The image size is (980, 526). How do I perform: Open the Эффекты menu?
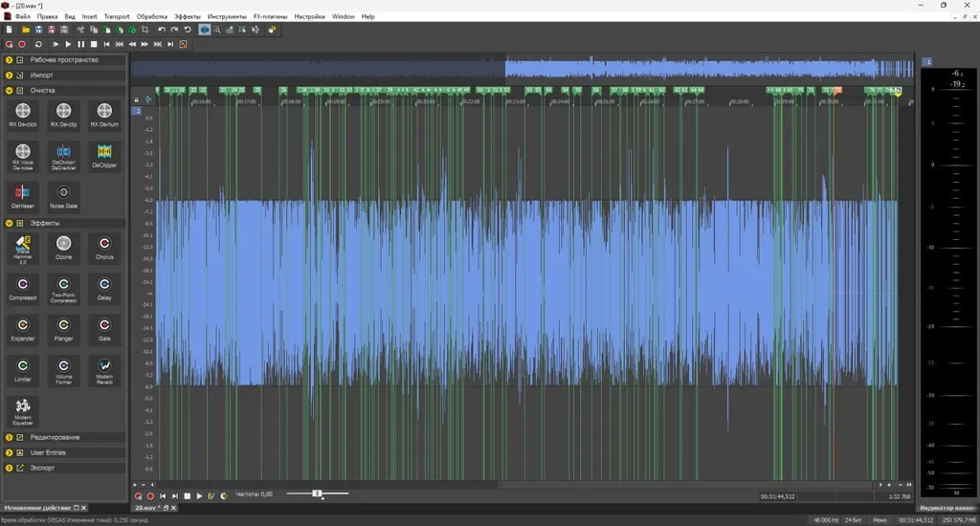tap(187, 17)
